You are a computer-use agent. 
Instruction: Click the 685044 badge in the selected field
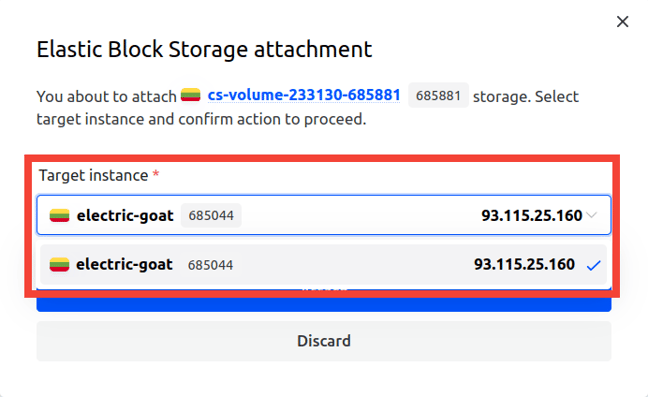(211, 215)
